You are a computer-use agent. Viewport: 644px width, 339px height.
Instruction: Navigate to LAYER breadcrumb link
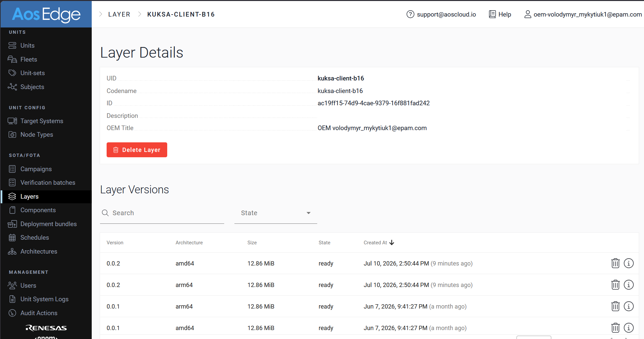119,14
